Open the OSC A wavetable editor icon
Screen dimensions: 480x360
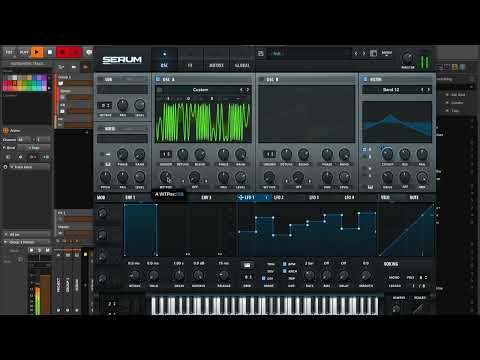tap(159, 90)
